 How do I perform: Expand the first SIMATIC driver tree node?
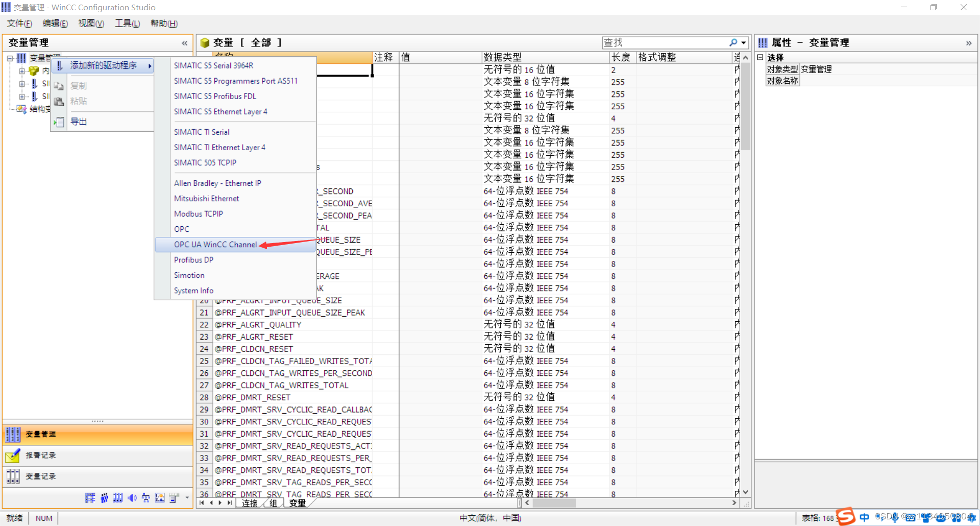pos(22,83)
